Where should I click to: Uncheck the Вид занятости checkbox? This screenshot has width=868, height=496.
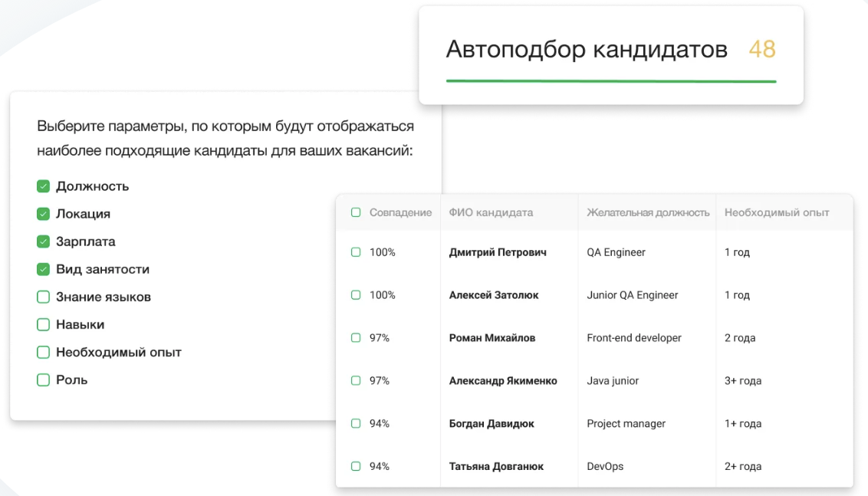43,269
